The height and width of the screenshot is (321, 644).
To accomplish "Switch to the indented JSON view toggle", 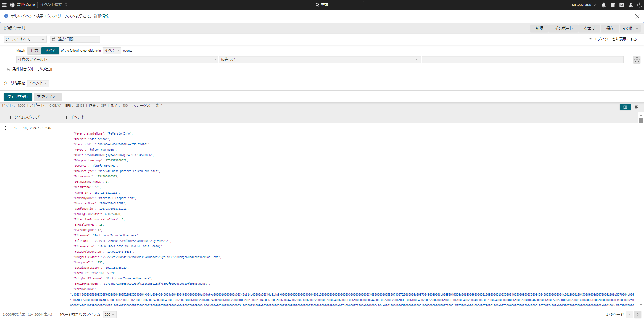I will point(625,107).
